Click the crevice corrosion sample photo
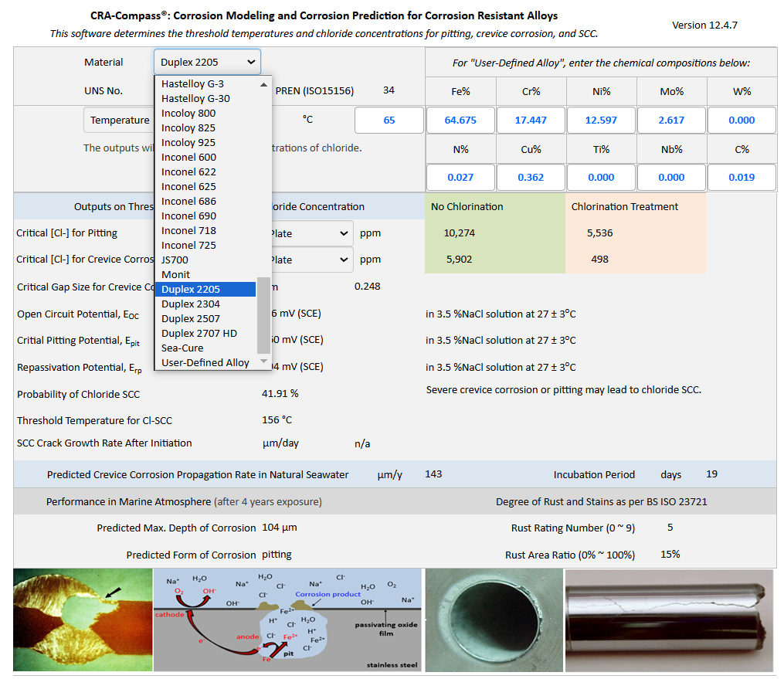 [83, 620]
